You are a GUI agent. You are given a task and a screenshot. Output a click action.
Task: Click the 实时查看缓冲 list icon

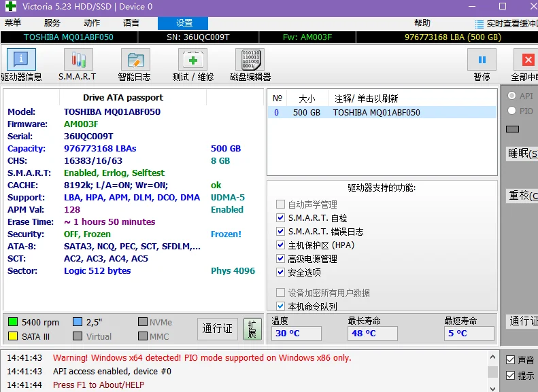click(x=479, y=24)
